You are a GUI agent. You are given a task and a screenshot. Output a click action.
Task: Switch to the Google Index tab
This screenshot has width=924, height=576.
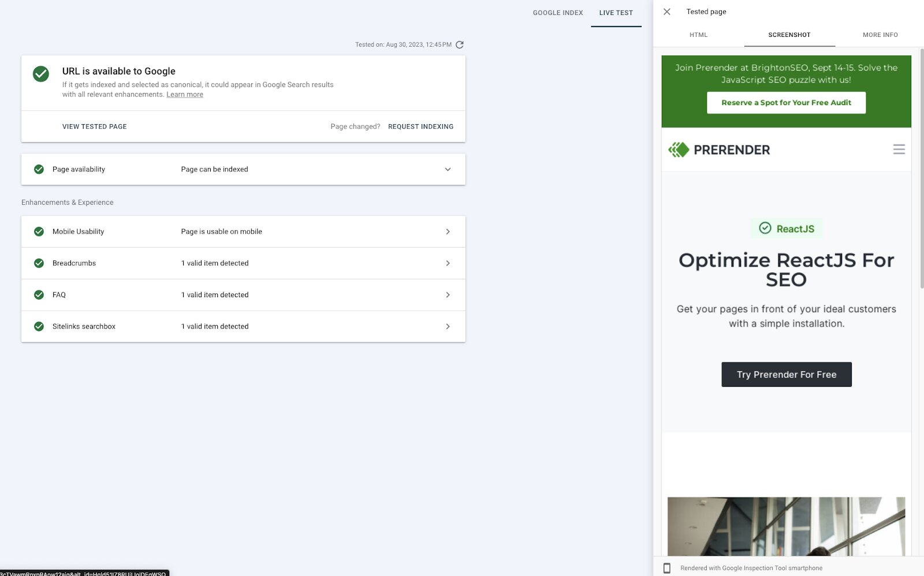(558, 13)
